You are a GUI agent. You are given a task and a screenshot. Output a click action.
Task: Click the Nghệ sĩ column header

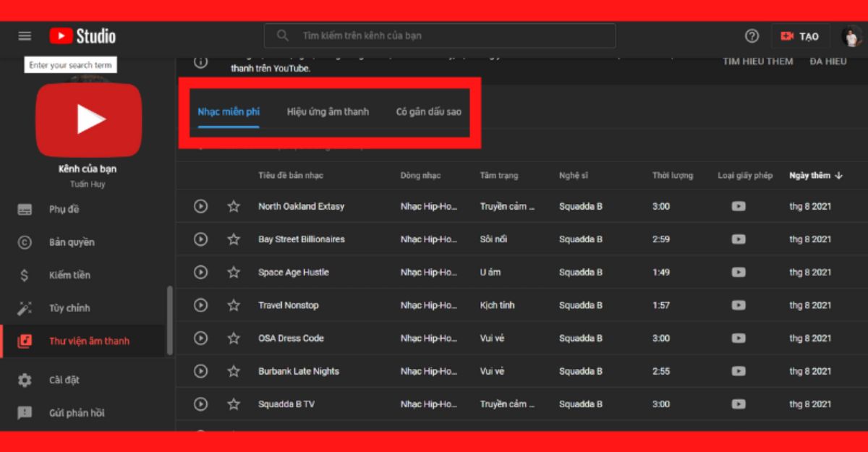[x=574, y=176]
